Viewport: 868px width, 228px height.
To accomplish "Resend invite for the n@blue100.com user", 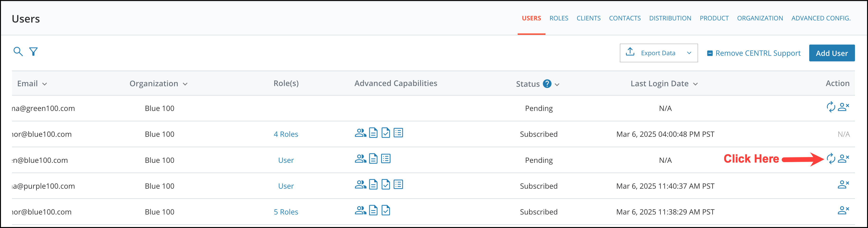I will [x=831, y=159].
